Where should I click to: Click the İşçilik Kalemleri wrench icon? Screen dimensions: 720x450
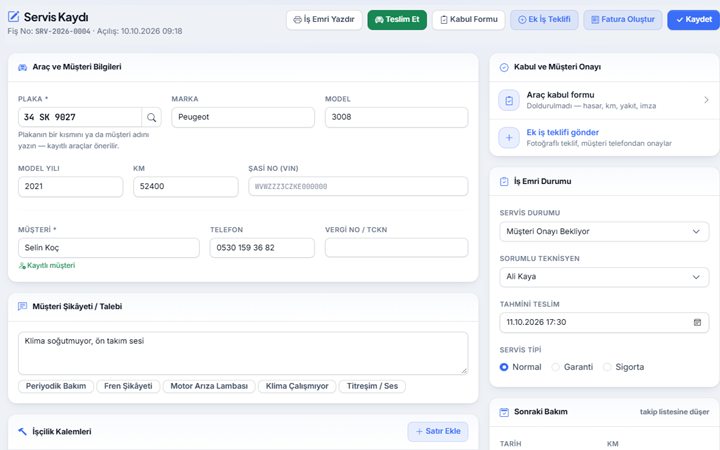click(22, 432)
